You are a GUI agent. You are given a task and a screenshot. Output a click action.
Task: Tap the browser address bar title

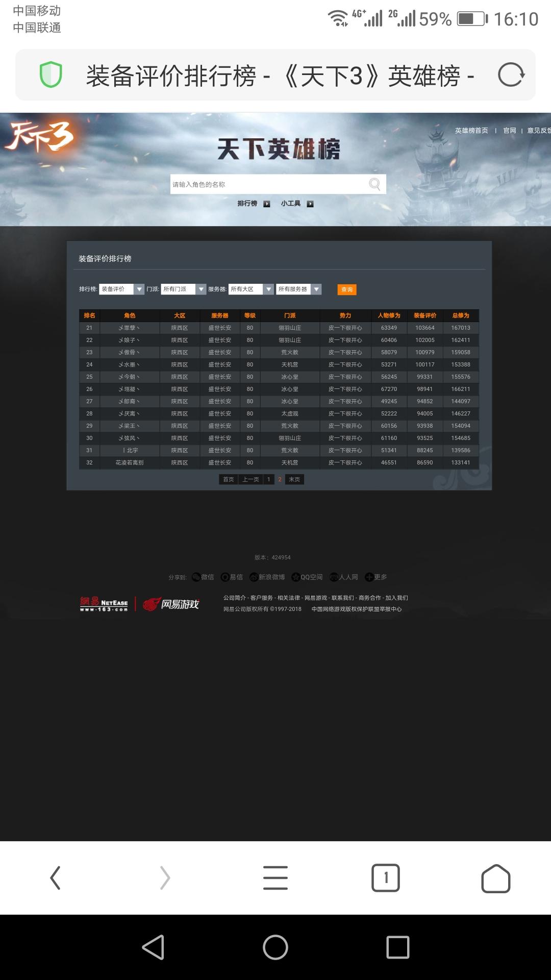pos(280,76)
